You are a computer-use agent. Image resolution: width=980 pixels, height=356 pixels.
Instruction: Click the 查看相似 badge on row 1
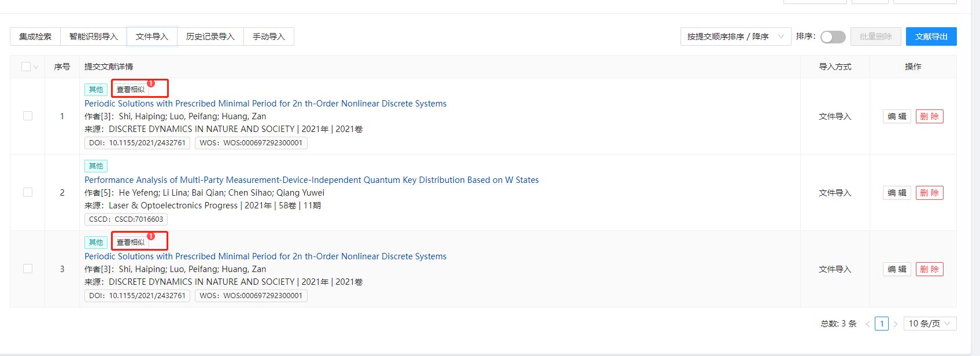(x=131, y=90)
